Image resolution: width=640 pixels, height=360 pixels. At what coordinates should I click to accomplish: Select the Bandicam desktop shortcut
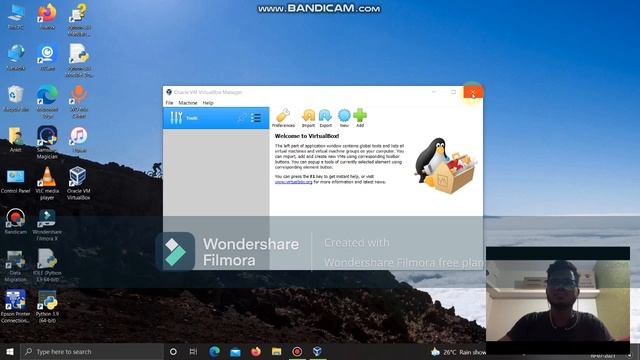click(16, 222)
